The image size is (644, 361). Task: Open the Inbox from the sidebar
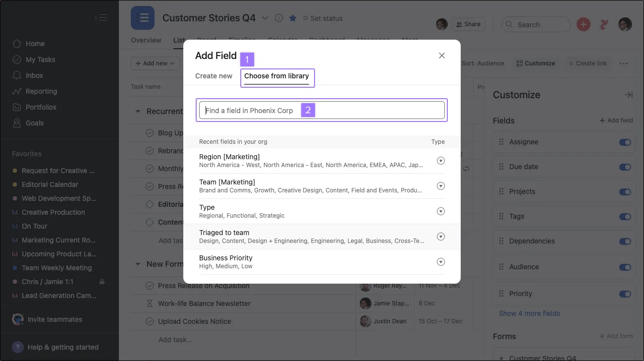click(34, 75)
